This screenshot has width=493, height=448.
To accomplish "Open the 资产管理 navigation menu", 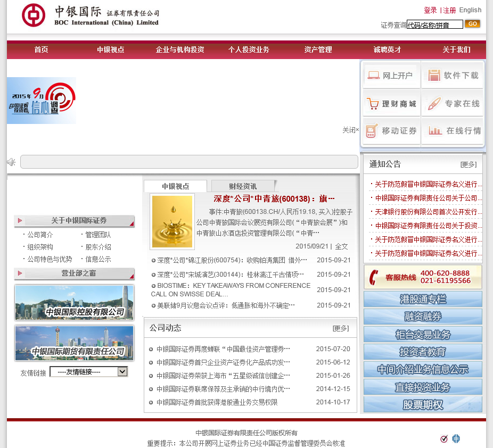I will 318,49.
